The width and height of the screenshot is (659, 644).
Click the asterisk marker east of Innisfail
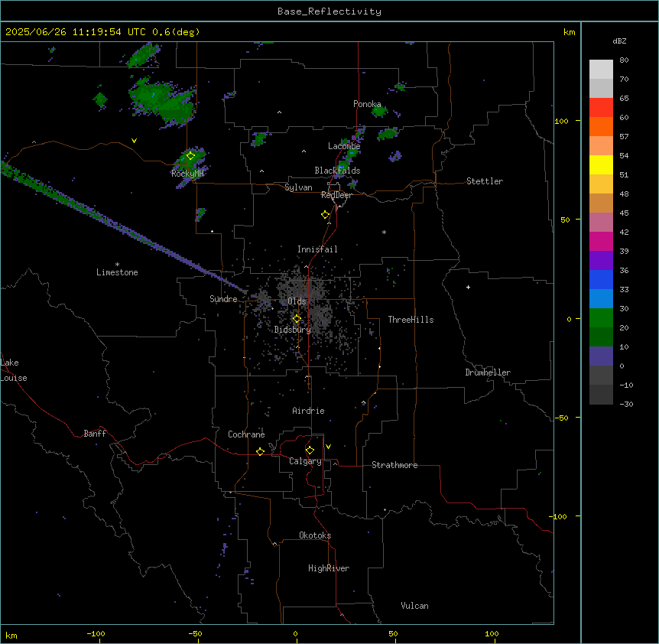(x=384, y=232)
